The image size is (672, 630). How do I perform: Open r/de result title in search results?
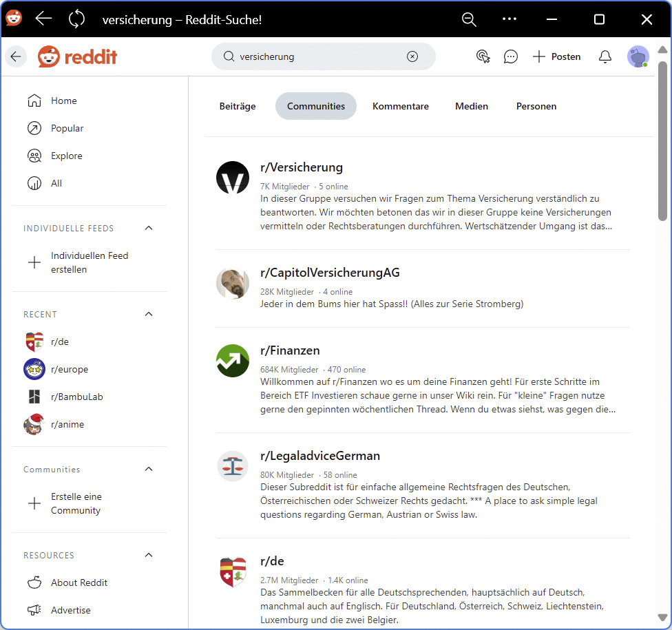coord(272,561)
